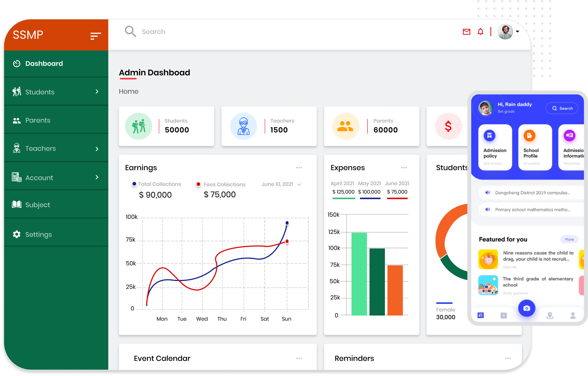Click the Earnings card three-dot options

[x=299, y=168]
